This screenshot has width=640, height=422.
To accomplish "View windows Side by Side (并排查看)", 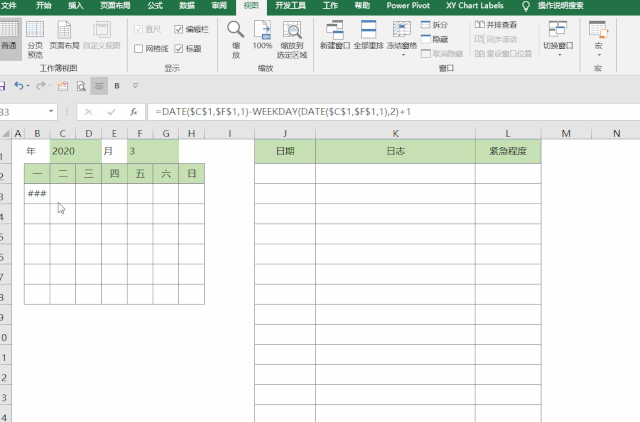I will pyautogui.click(x=496, y=25).
